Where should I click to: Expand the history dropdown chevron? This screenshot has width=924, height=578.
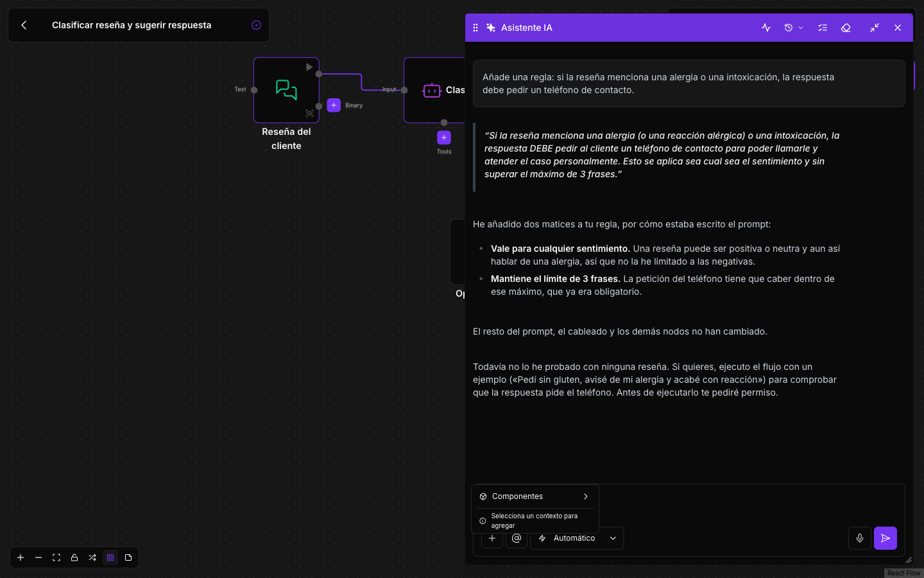(801, 28)
